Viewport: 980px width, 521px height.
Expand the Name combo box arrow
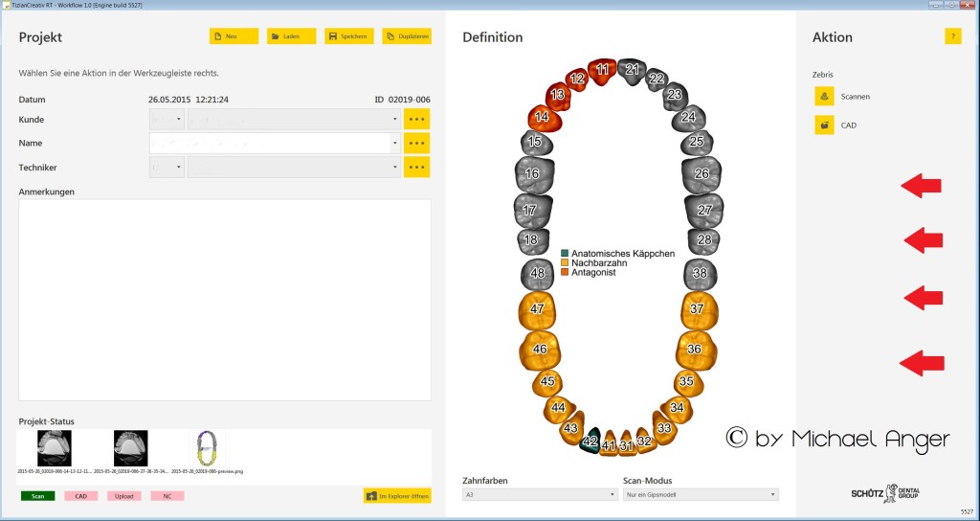[395, 144]
